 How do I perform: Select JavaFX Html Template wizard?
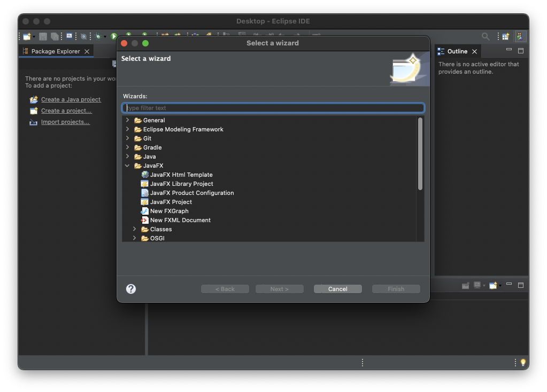pos(181,175)
